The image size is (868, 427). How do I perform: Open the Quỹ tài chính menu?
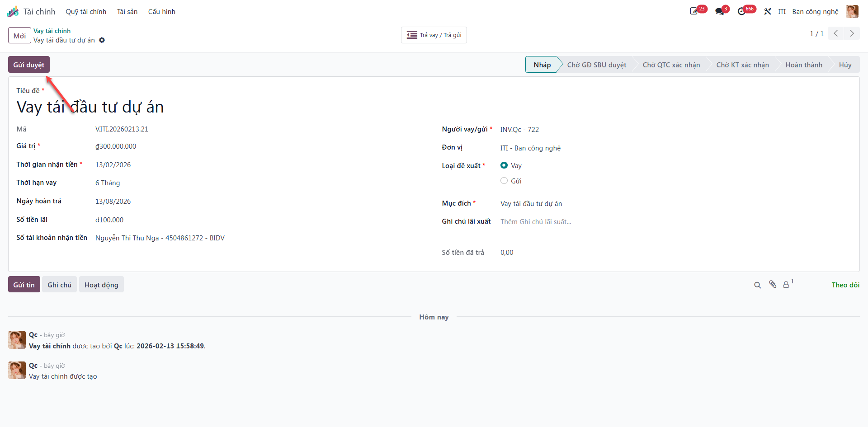86,12
